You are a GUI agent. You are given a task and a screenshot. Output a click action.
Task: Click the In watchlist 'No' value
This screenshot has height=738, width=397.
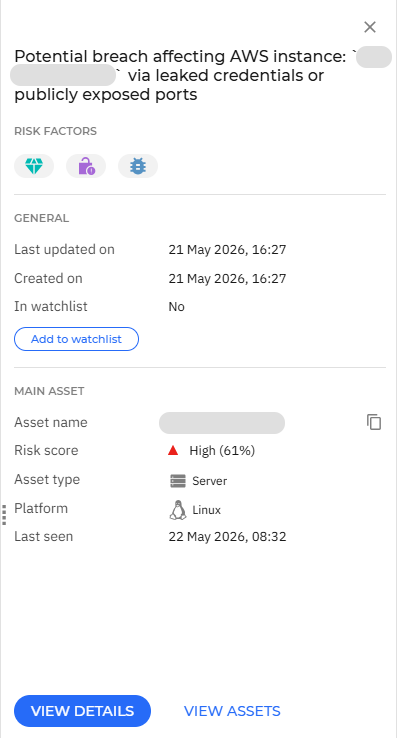(177, 307)
